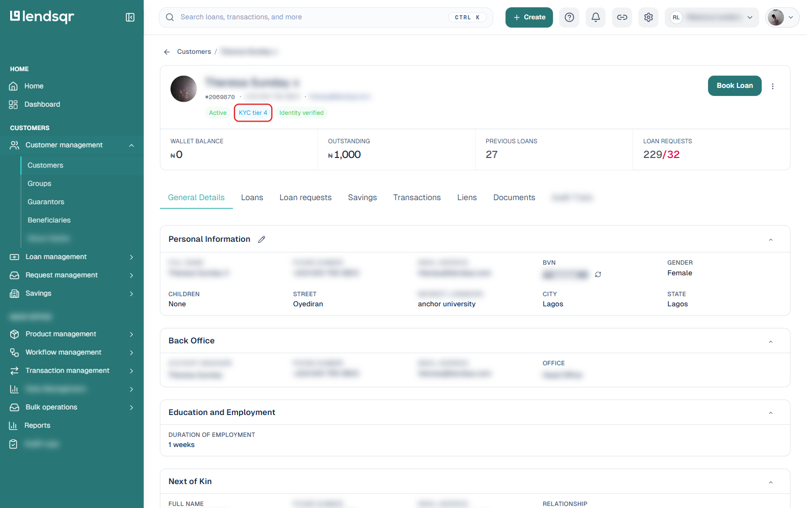Switch to the Transactions tab

(x=417, y=198)
